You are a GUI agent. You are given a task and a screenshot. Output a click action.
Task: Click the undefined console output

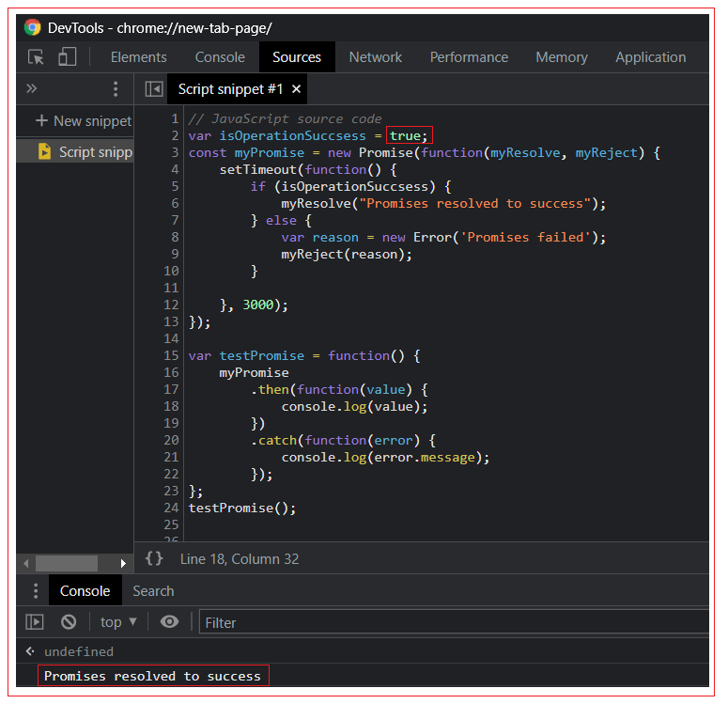pyautogui.click(x=79, y=651)
